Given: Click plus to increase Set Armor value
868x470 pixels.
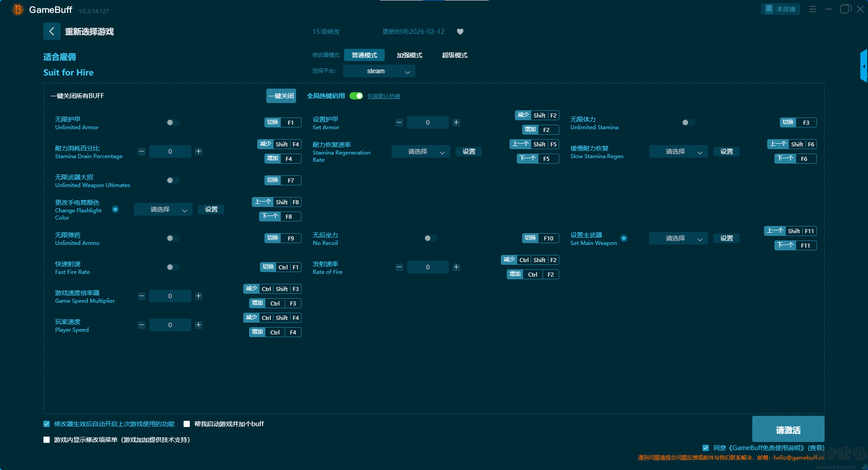Looking at the screenshot, I should click(456, 122).
